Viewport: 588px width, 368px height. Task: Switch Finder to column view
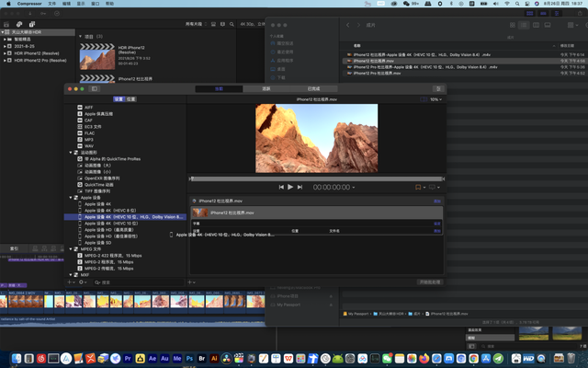(x=536, y=25)
